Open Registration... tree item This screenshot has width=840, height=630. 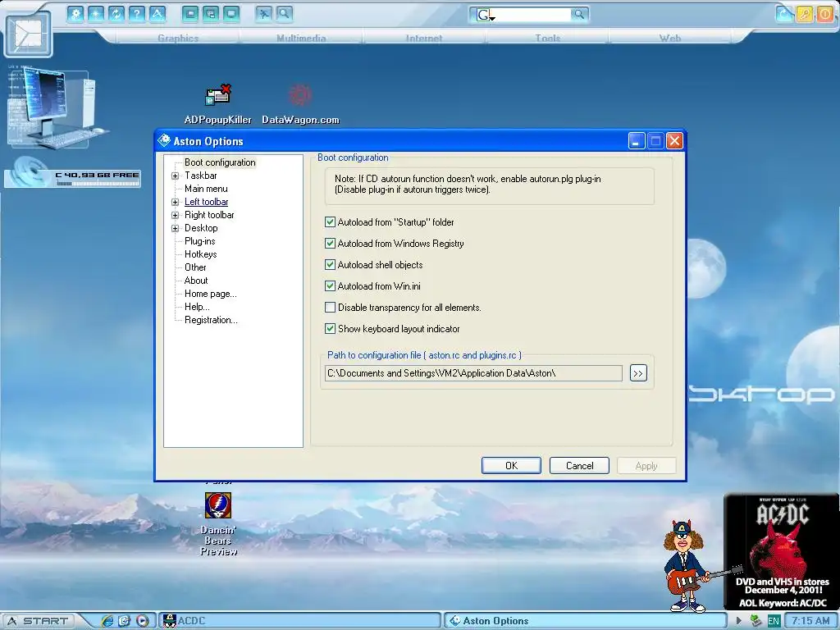(211, 320)
